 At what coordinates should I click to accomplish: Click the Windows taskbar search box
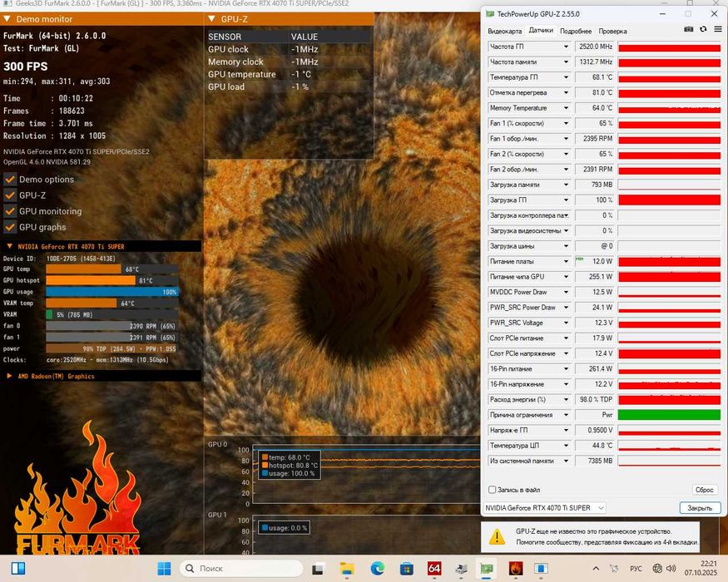[x=241, y=568]
